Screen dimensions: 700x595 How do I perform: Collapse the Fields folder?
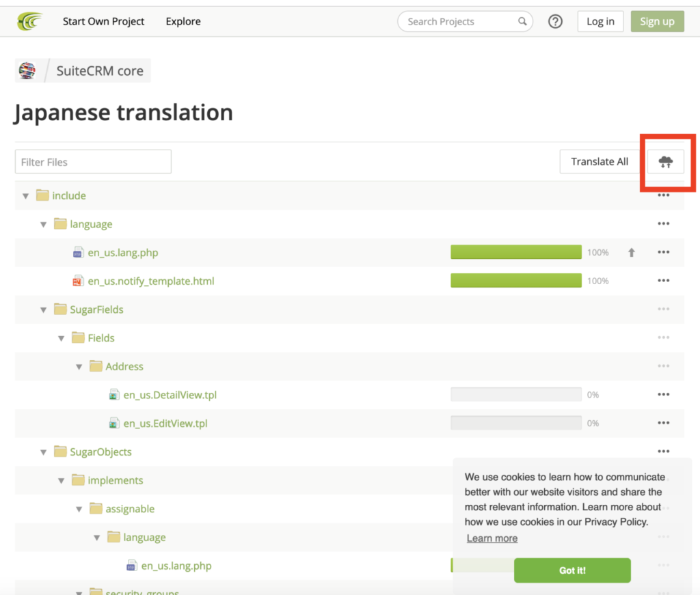point(62,339)
